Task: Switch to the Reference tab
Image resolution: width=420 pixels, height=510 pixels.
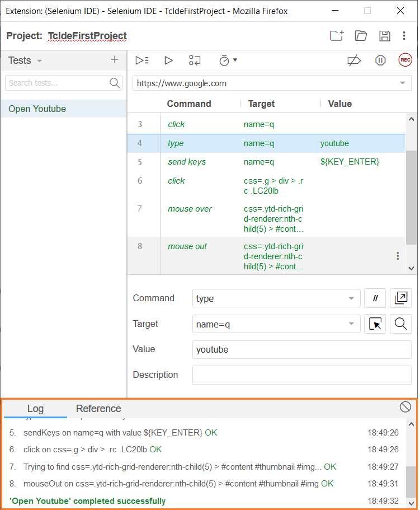Action: (x=98, y=409)
